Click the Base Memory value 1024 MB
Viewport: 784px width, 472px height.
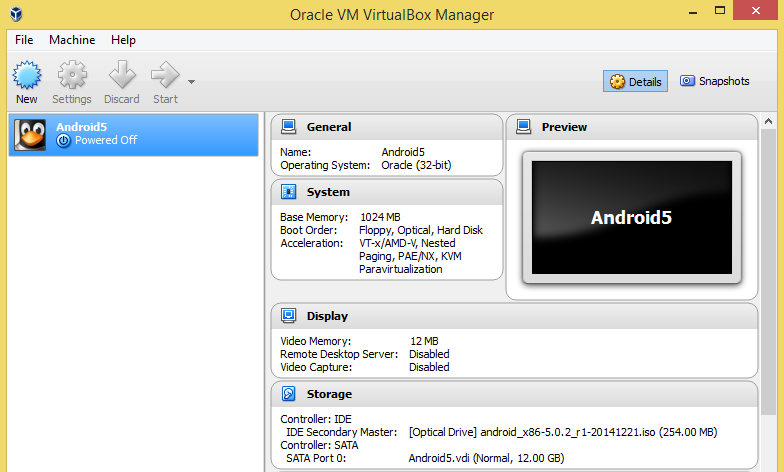coord(380,217)
